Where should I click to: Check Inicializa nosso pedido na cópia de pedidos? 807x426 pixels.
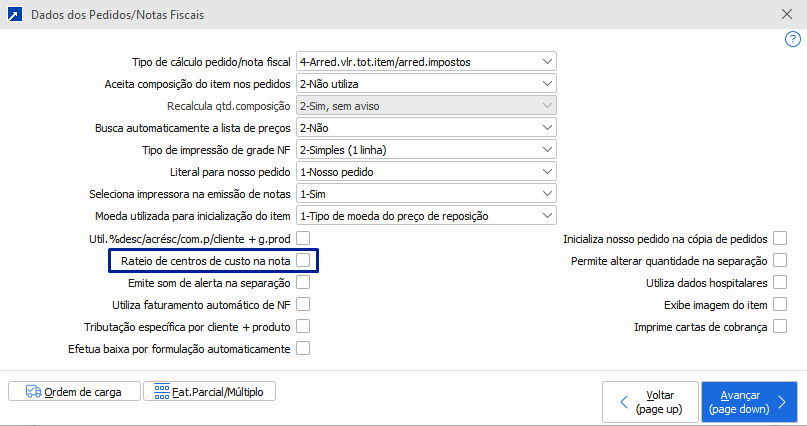pyautogui.click(x=780, y=239)
